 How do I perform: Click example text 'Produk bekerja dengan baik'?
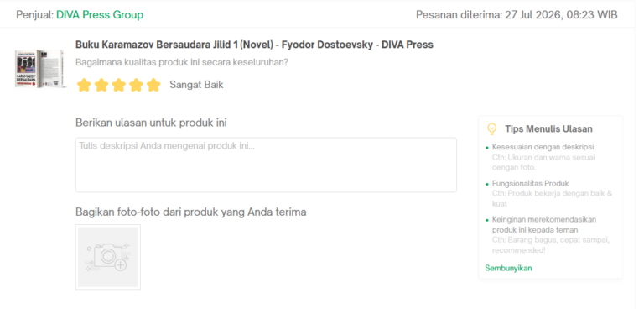point(552,199)
